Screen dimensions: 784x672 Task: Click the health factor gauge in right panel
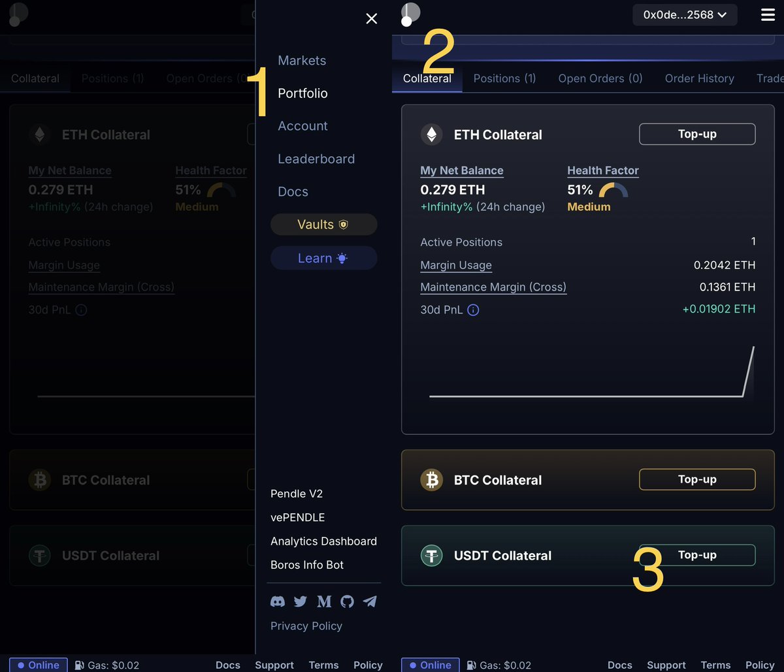pyautogui.click(x=613, y=190)
